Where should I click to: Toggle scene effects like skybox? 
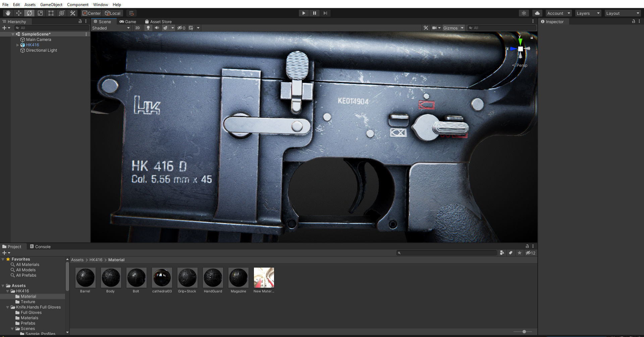click(x=165, y=28)
